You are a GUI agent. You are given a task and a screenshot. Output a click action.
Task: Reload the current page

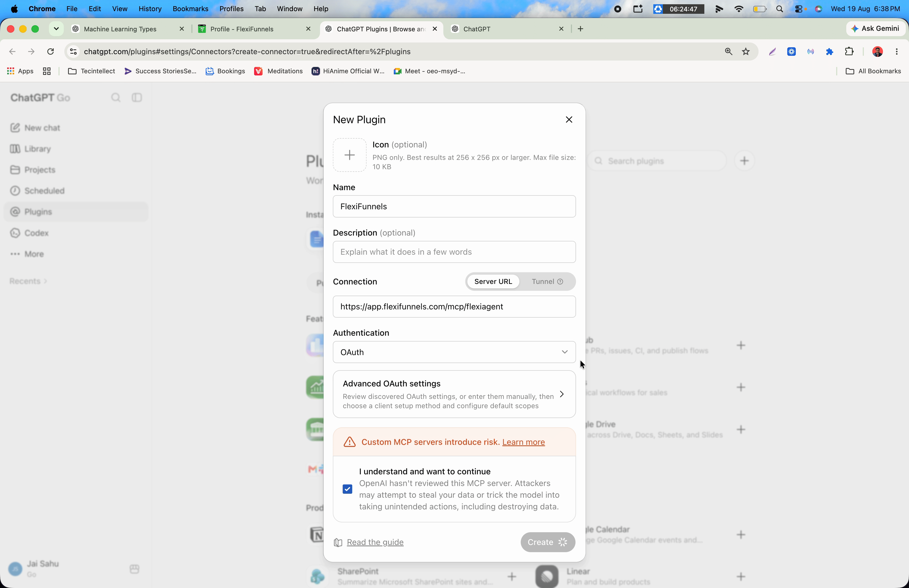click(x=50, y=52)
